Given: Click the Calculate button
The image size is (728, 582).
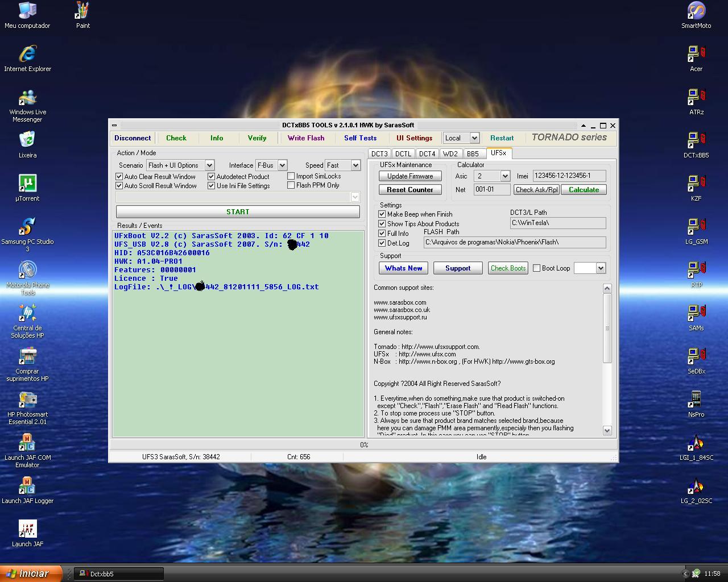Looking at the screenshot, I should click(x=584, y=190).
